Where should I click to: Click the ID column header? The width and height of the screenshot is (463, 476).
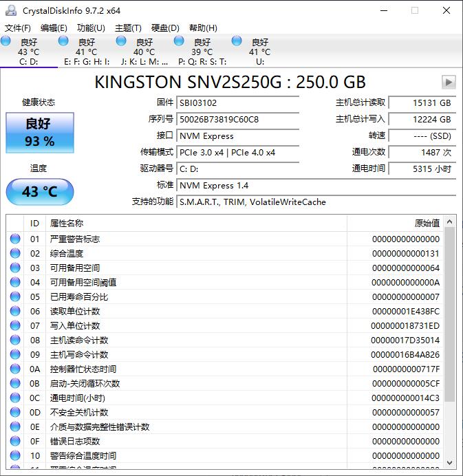(x=34, y=224)
